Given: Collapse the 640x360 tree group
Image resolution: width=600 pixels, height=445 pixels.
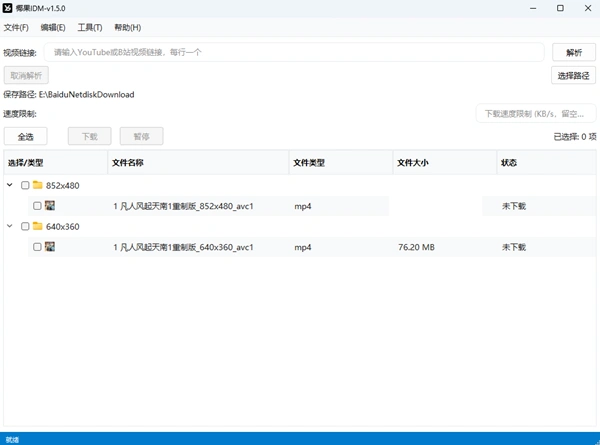Looking at the screenshot, I should point(10,226).
